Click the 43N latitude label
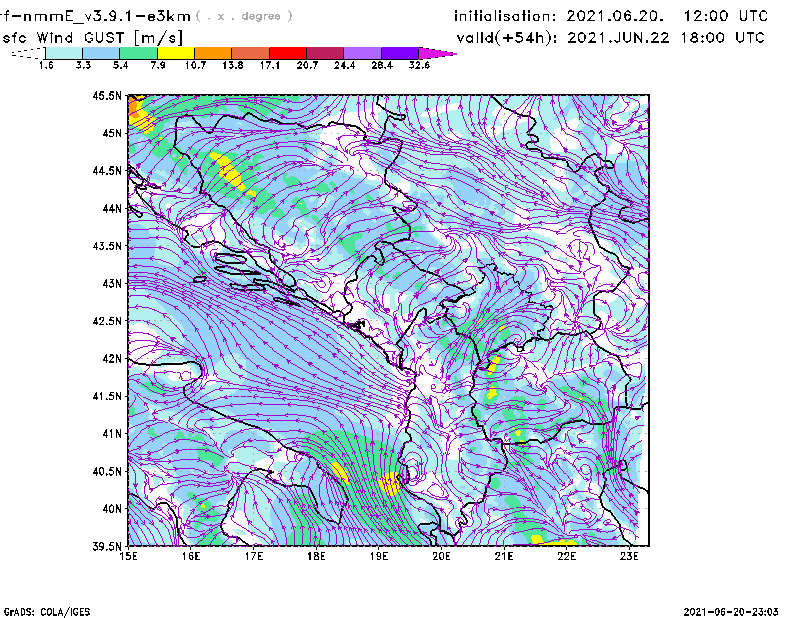The height and width of the screenshot is (618, 800). tap(112, 283)
